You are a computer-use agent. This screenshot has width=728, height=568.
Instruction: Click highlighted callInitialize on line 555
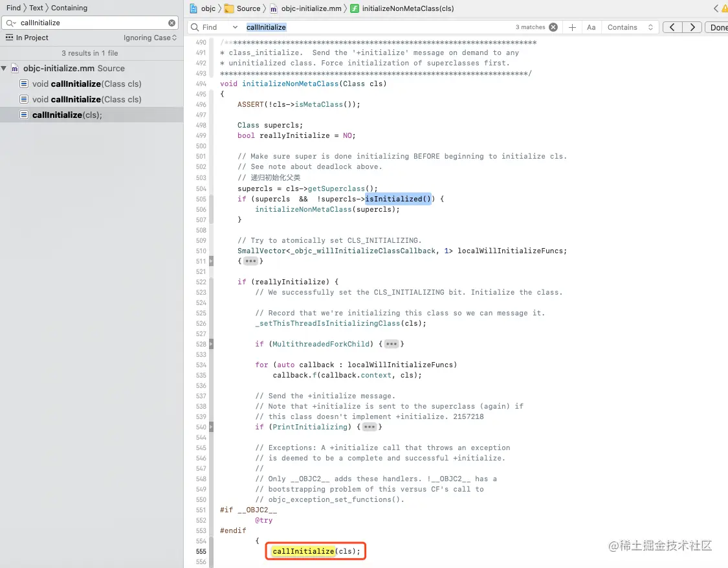[x=303, y=551]
